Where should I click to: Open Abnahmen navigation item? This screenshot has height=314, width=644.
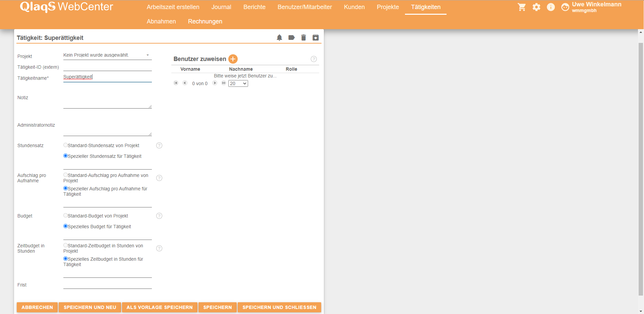pos(161,21)
